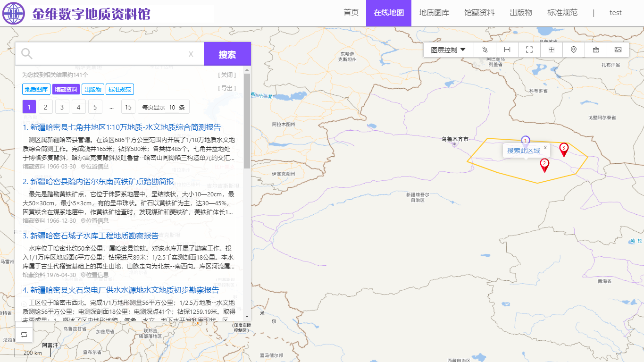Click the site globe logo
Screen dimensions: 644x362
(13, 13)
